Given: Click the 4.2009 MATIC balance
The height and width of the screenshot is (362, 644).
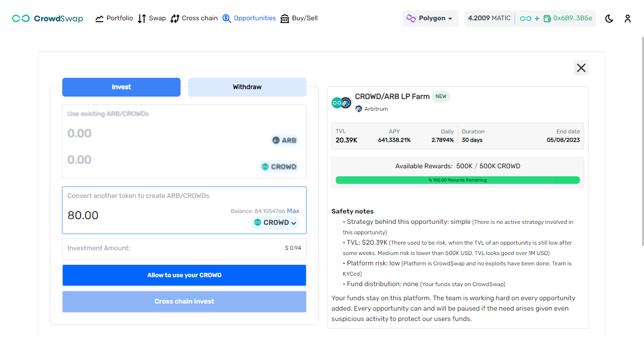Looking at the screenshot, I should point(489,18).
